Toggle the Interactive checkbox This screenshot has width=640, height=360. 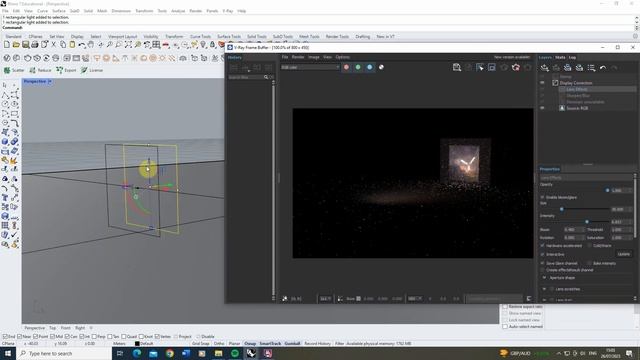542,254
